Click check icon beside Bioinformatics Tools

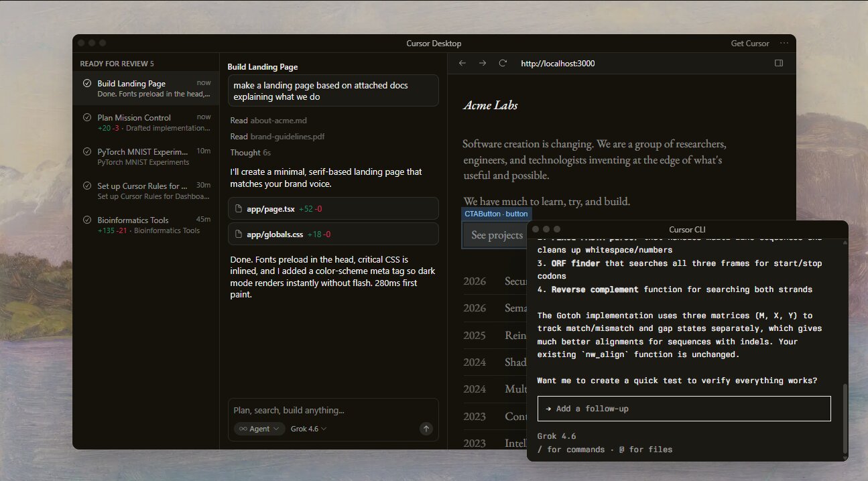pyautogui.click(x=87, y=220)
